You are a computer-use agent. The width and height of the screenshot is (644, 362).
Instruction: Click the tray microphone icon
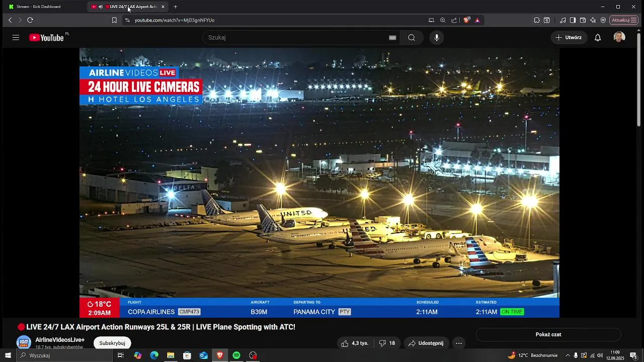coord(576,355)
